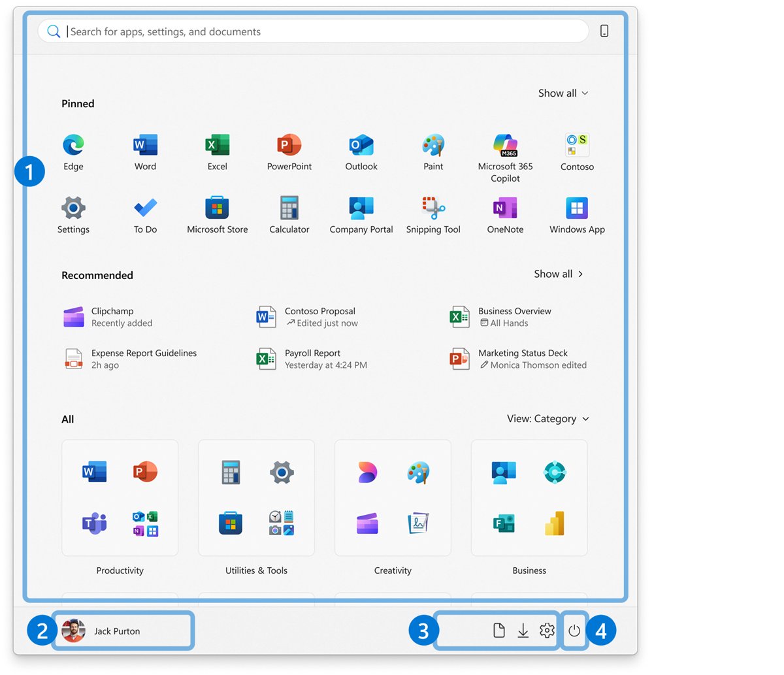Open Whiteboard in the Creativity category
The width and height of the screenshot is (784, 675).
pyautogui.click(x=418, y=523)
